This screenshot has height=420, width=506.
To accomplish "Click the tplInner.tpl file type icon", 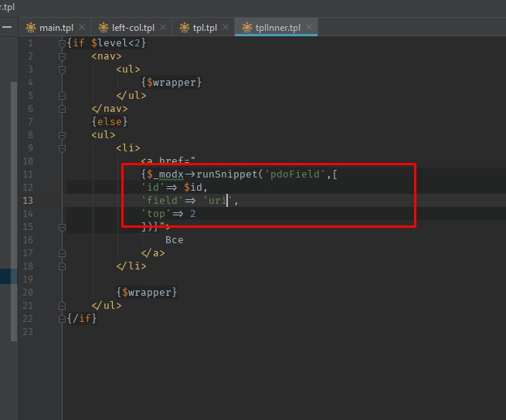I will click(247, 28).
